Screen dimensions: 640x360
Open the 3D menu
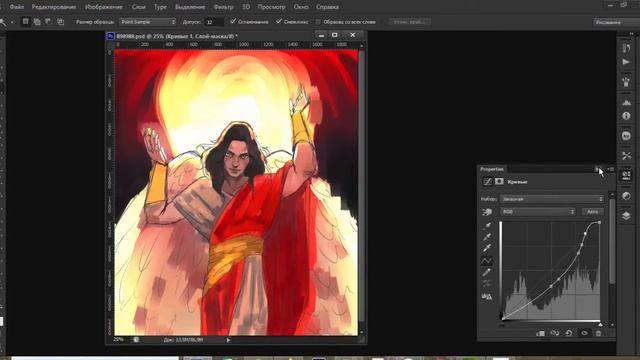pos(246,7)
